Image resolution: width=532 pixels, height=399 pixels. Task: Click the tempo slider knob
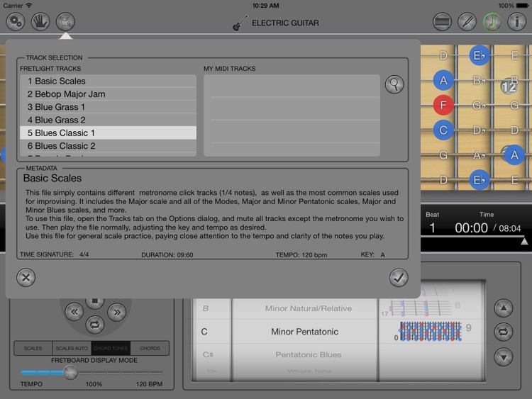coord(70,372)
